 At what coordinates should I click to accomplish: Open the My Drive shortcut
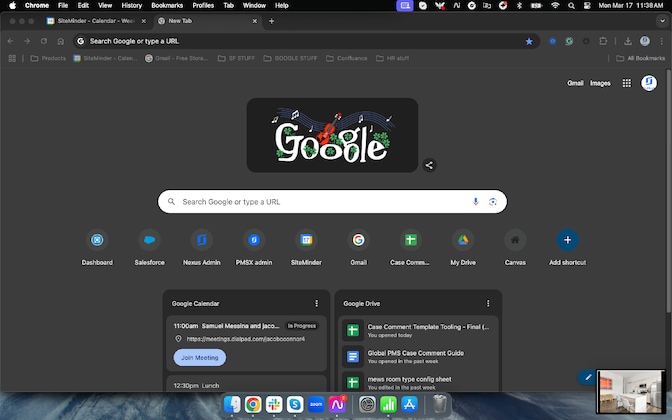pos(463,240)
